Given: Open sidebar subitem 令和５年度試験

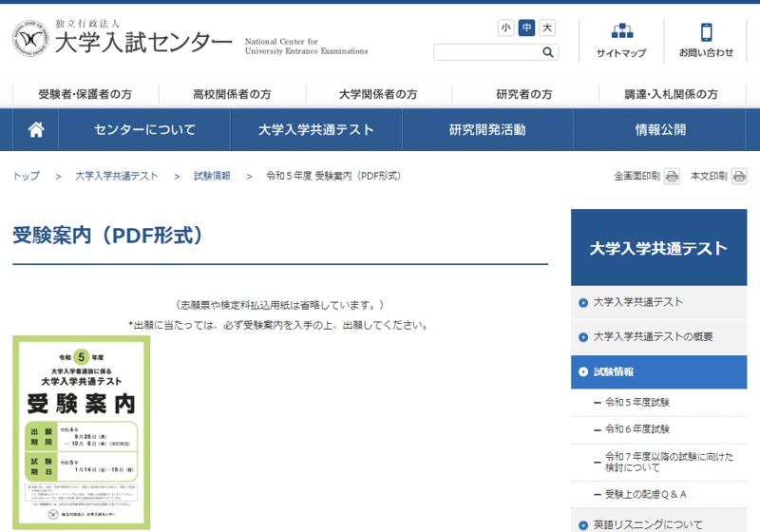Looking at the screenshot, I should (x=636, y=402).
